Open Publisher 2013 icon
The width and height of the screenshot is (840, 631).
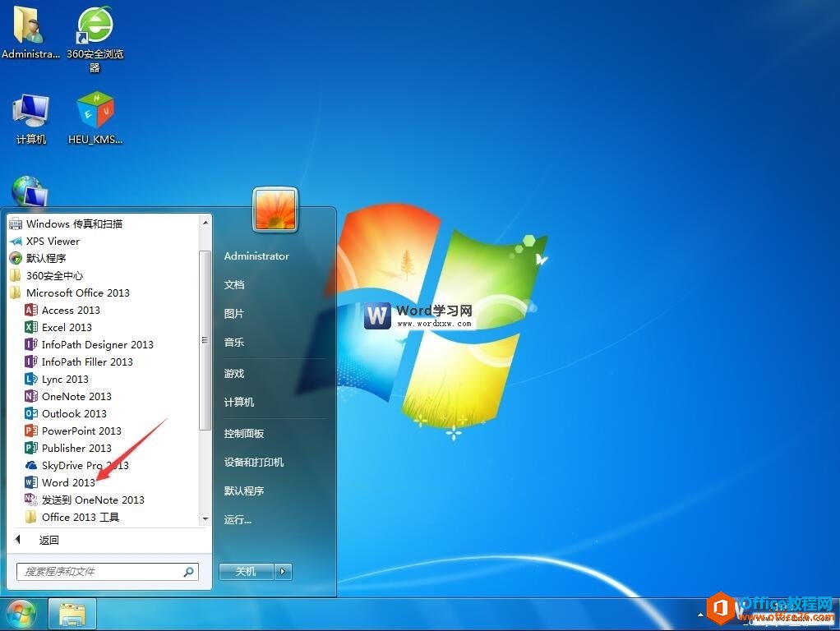pyautogui.click(x=31, y=447)
